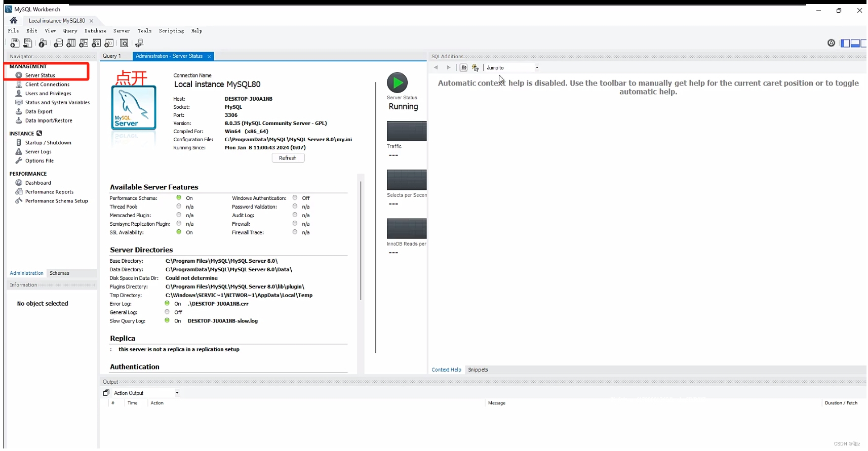Click Slow Query Log On indicator
Screen dimensions: 868x451
(167, 321)
